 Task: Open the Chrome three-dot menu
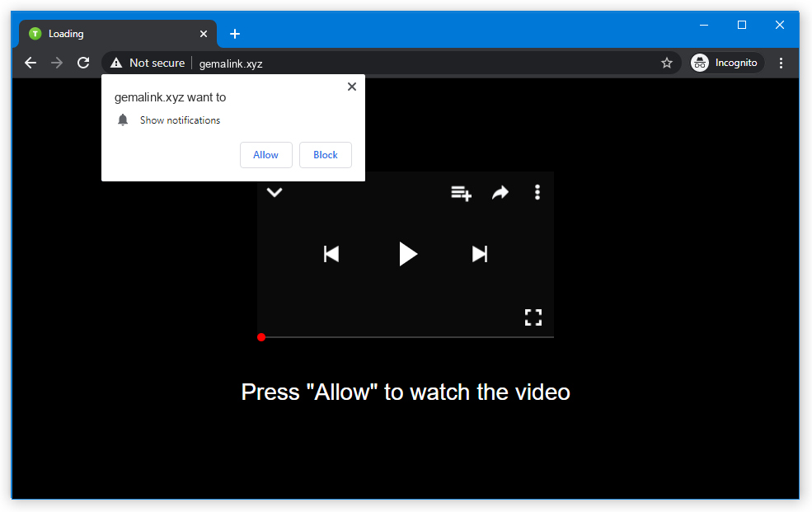pyautogui.click(x=781, y=63)
